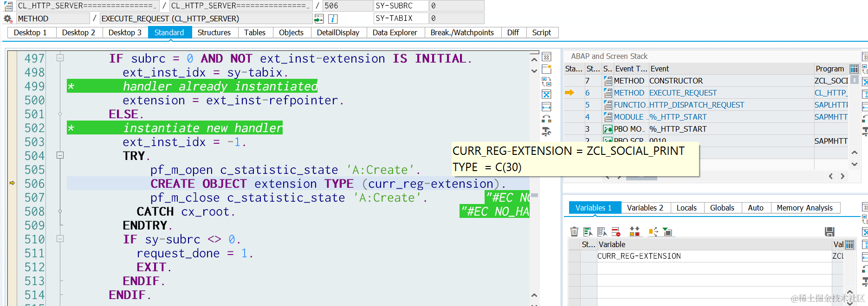868x306 pixels.
Task: Click the stack list scroll left arrow
Action: coord(831,176)
